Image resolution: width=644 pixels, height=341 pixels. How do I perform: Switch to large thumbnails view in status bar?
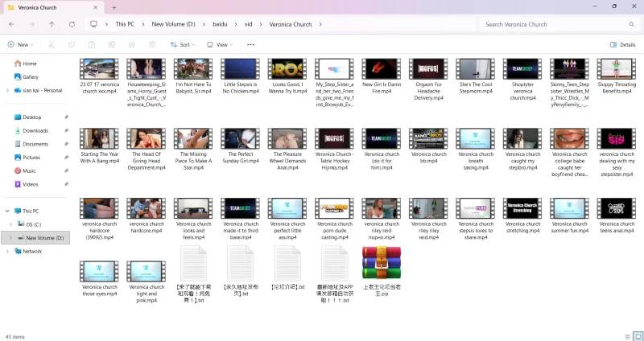(x=637, y=335)
